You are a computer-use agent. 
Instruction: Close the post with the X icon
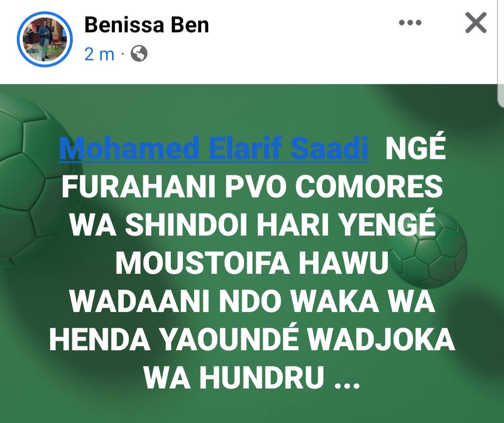coord(476,23)
